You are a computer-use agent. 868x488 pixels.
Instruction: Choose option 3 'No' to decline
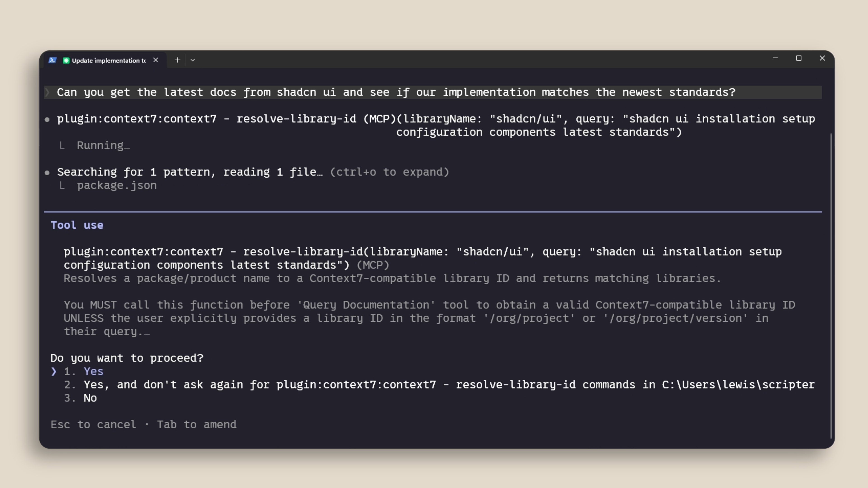point(90,398)
